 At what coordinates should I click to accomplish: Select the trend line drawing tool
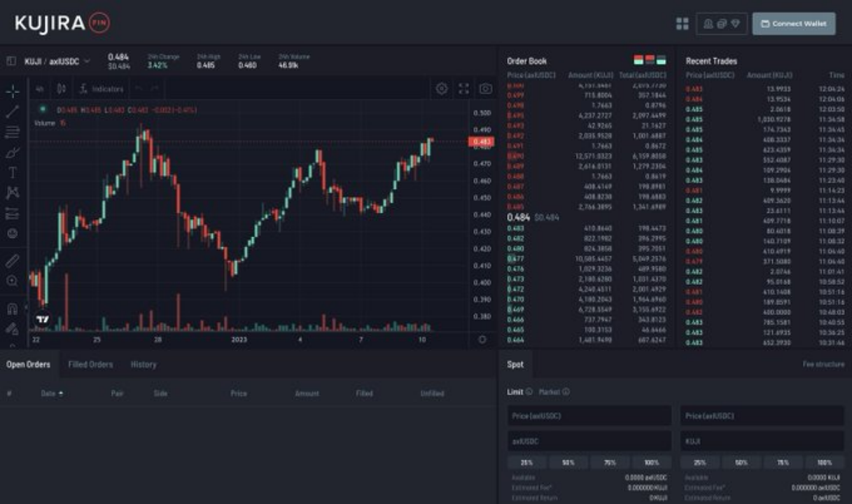12,111
